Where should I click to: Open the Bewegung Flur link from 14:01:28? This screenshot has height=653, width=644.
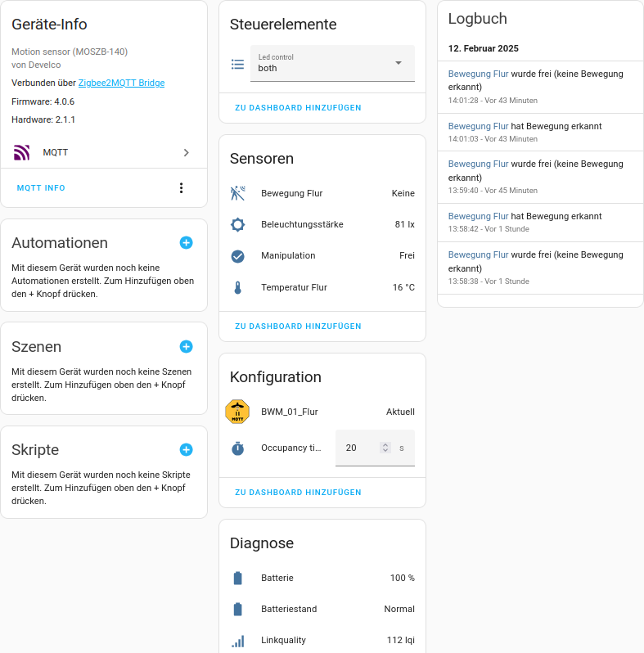(478, 74)
